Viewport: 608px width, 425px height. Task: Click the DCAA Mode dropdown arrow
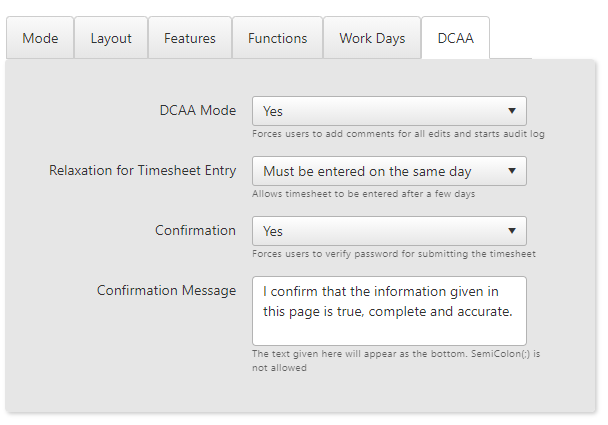(x=512, y=111)
